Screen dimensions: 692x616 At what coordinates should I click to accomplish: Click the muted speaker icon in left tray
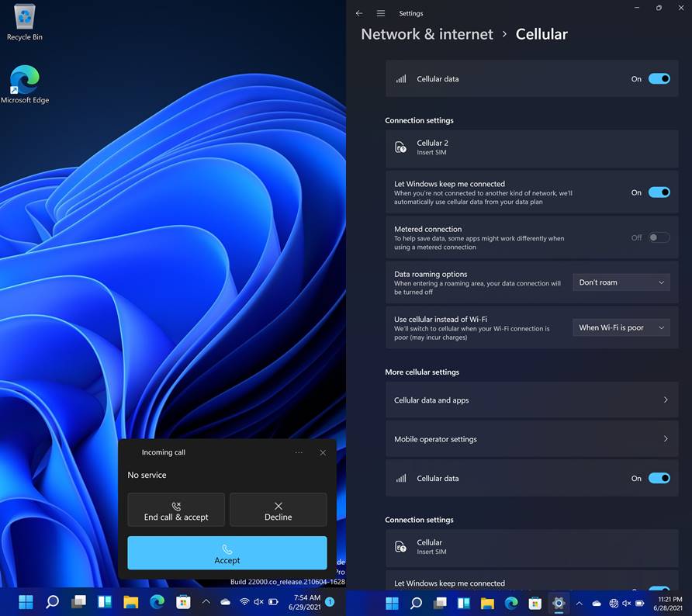(258, 602)
